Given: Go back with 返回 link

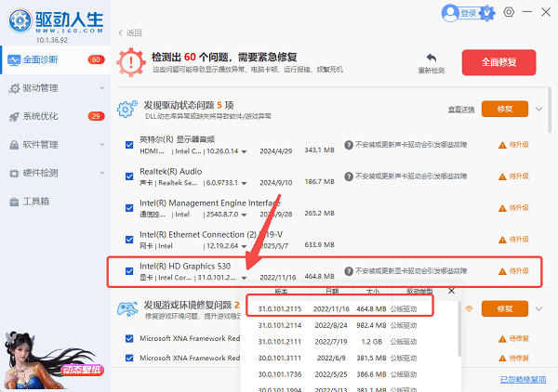Looking at the screenshot, I should coord(130,33).
